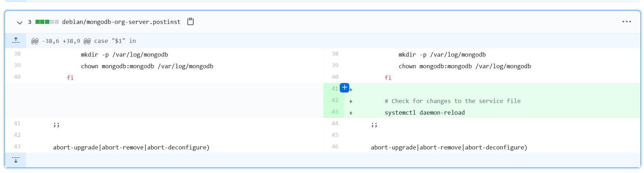Select right-side line number 43
This screenshot has width=644, height=173.
(335, 112)
